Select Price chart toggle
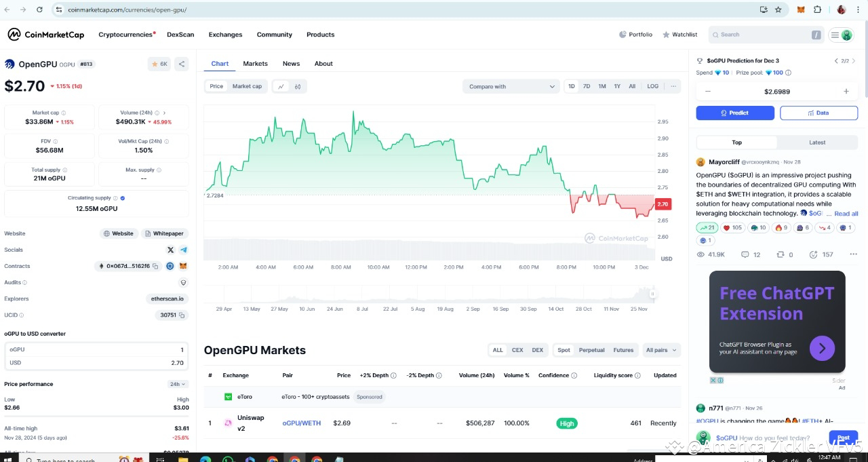 [216, 86]
